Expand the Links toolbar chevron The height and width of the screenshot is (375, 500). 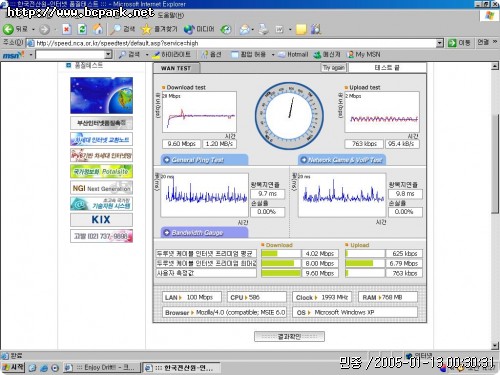point(495,42)
